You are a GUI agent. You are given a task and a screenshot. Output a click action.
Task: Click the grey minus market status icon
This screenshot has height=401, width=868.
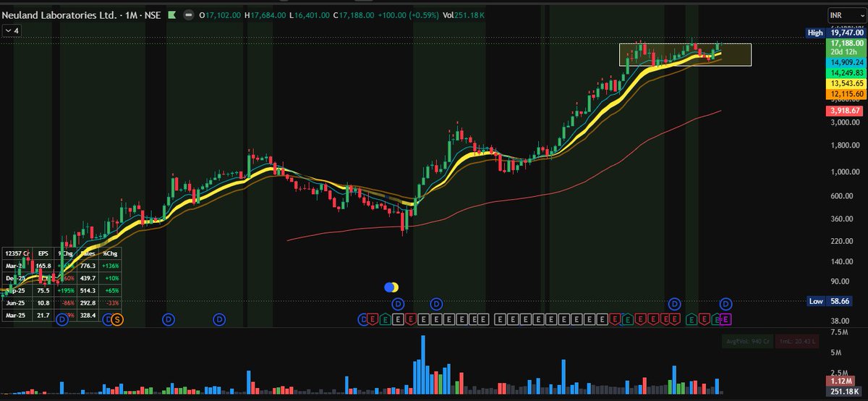click(189, 14)
